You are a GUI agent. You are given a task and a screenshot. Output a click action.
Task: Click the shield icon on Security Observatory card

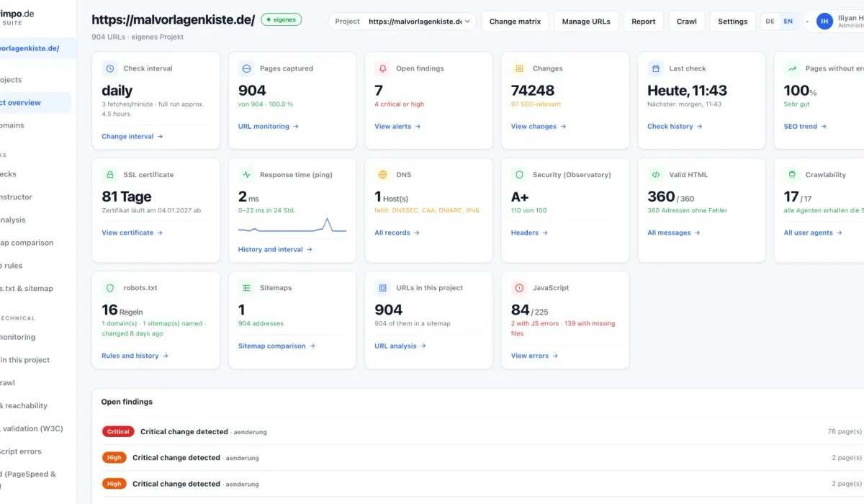519,174
